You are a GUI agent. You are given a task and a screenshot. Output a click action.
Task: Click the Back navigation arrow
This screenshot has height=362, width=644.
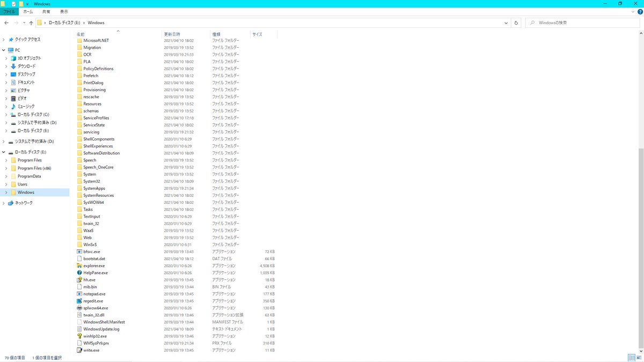click(6, 23)
